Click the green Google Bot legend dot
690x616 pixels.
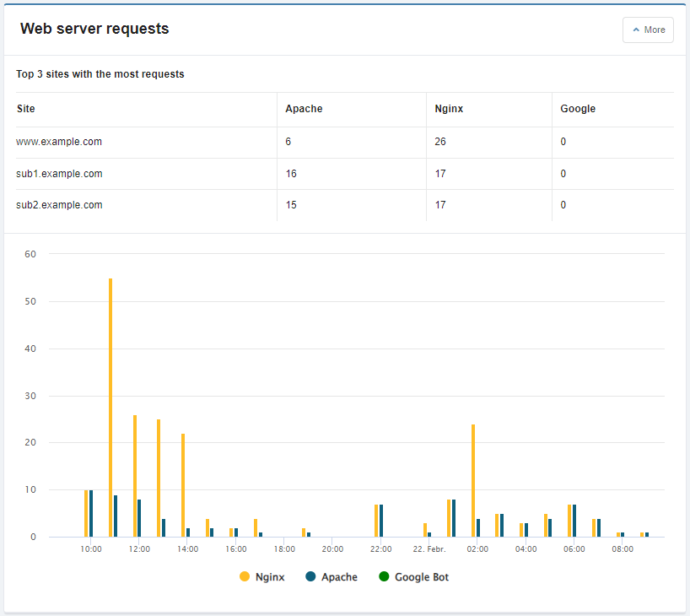(x=384, y=577)
